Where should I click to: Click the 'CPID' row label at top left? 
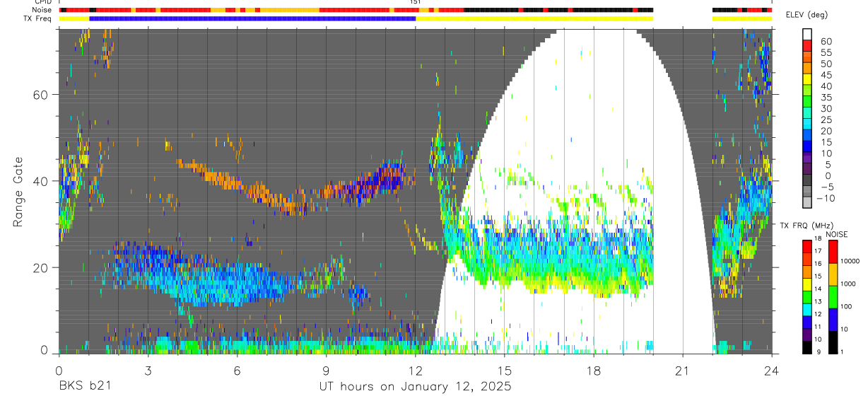point(42,2)
